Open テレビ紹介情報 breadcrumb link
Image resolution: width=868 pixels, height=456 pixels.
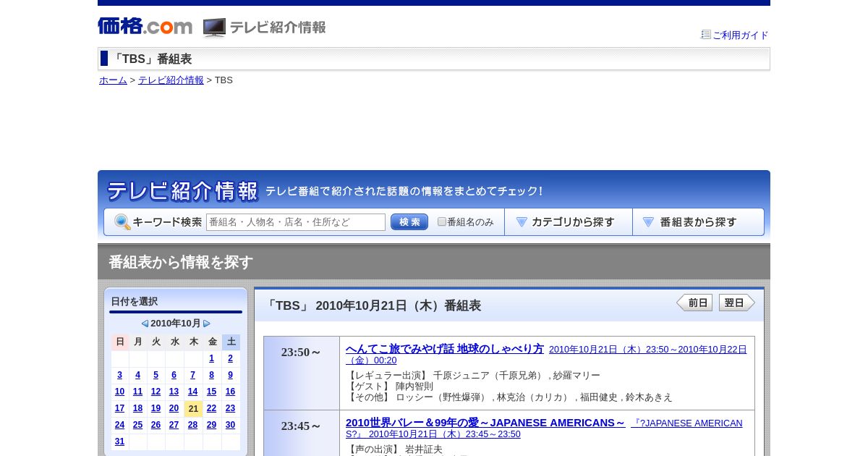[171, 80]
